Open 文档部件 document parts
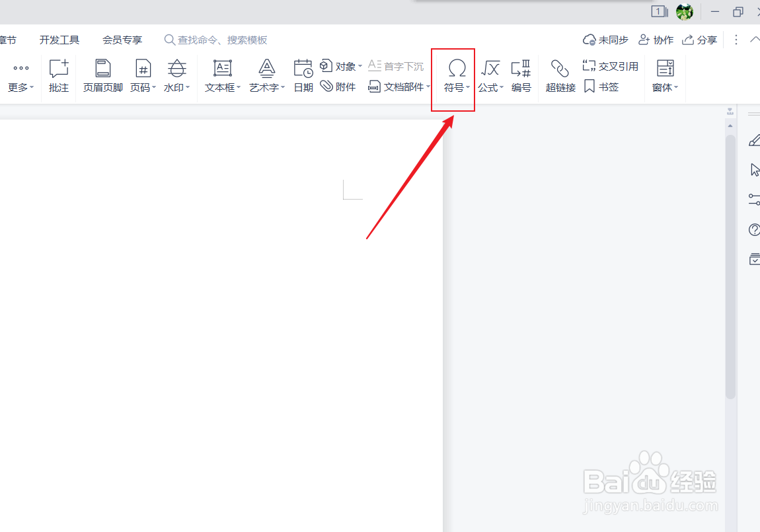Screen dimensions: 760x532 point(399,87)
